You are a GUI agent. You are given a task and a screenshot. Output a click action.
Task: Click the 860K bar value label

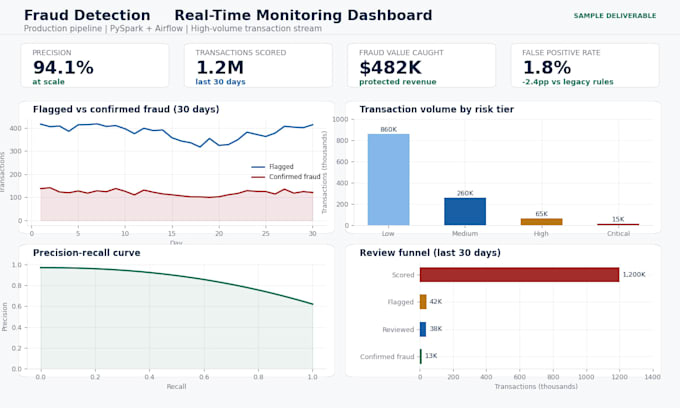[389, 129]
